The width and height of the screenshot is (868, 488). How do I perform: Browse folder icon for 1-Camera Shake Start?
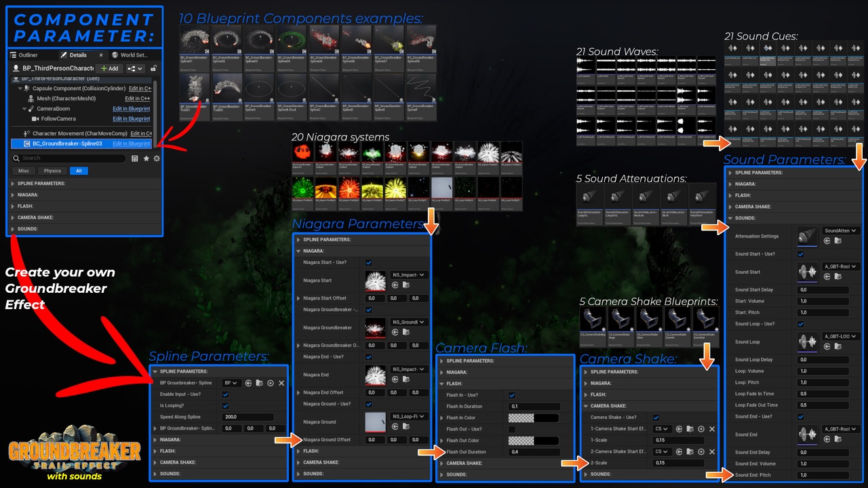[690, 429]
